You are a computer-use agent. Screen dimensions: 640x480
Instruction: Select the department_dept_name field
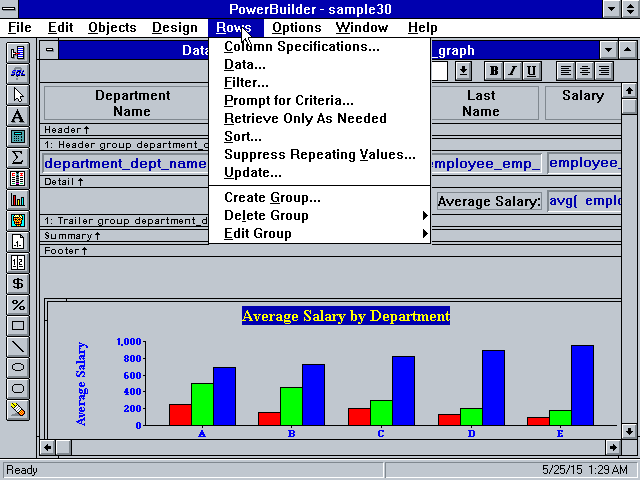126,163
